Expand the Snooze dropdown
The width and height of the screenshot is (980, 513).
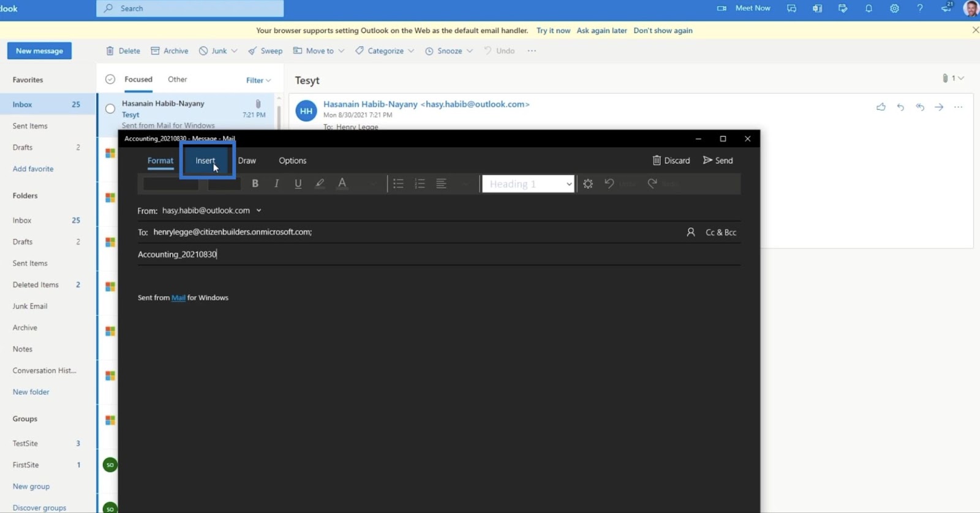click(x=470, y=51)
